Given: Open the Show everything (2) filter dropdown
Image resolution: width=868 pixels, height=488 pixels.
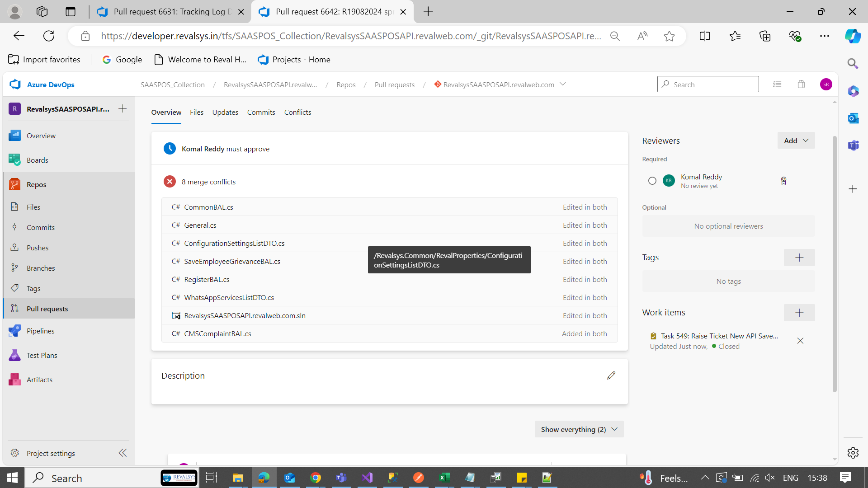Looking at the screenshot, I should 579,429.
